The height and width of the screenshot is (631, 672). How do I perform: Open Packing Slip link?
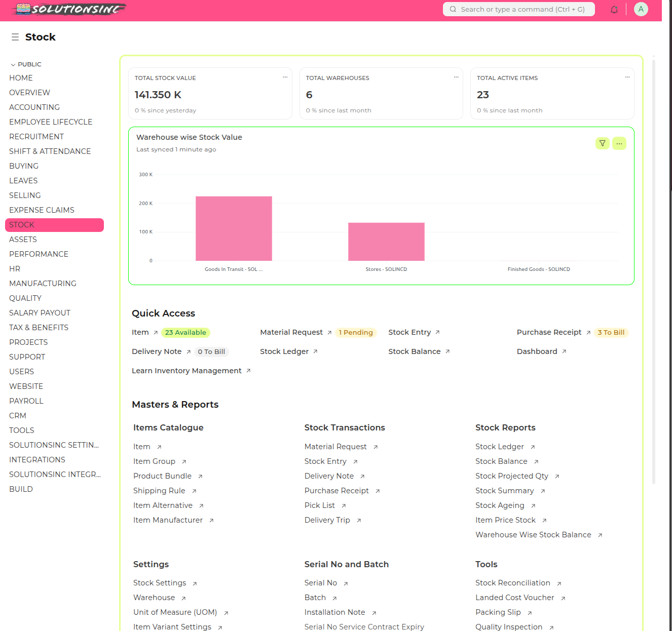tap(498, 612)
